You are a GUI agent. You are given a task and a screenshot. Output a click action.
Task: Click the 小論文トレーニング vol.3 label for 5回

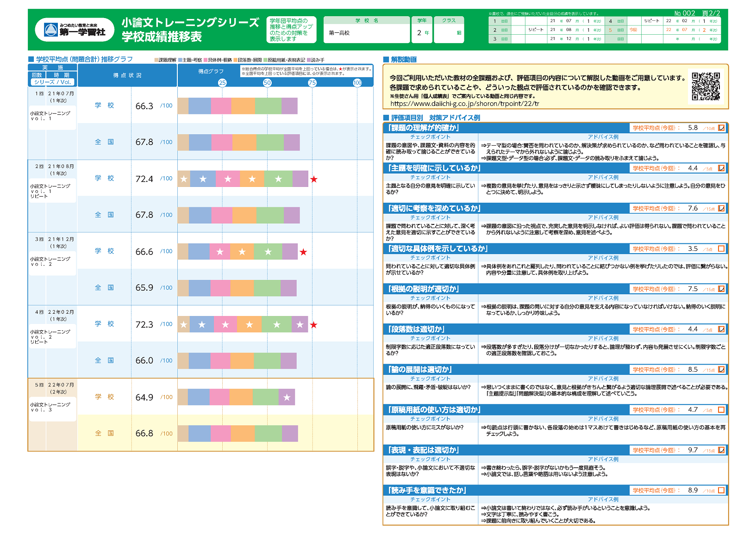50,407
